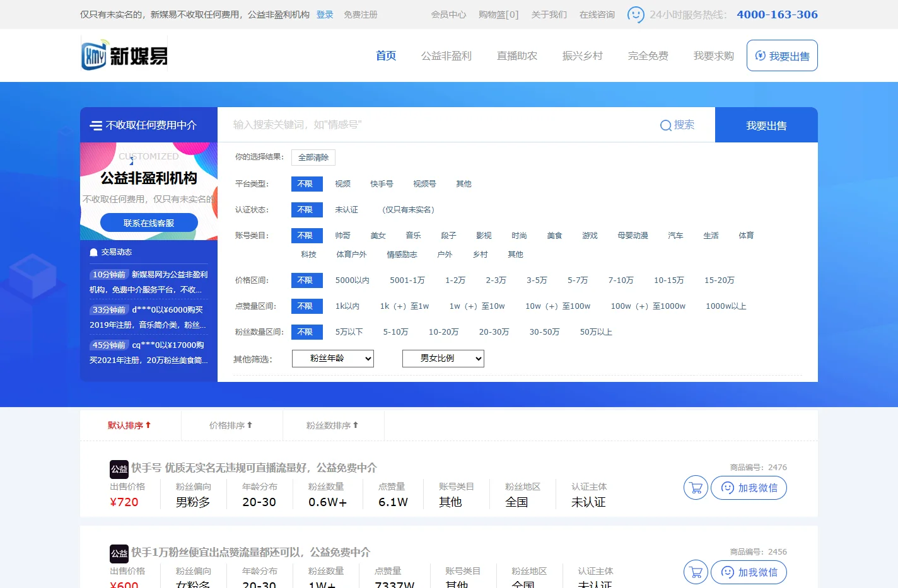Open listing title 快手1万粉丝便宜出
Viewport: 898px width, 588px height.
[x=250, y=552]
